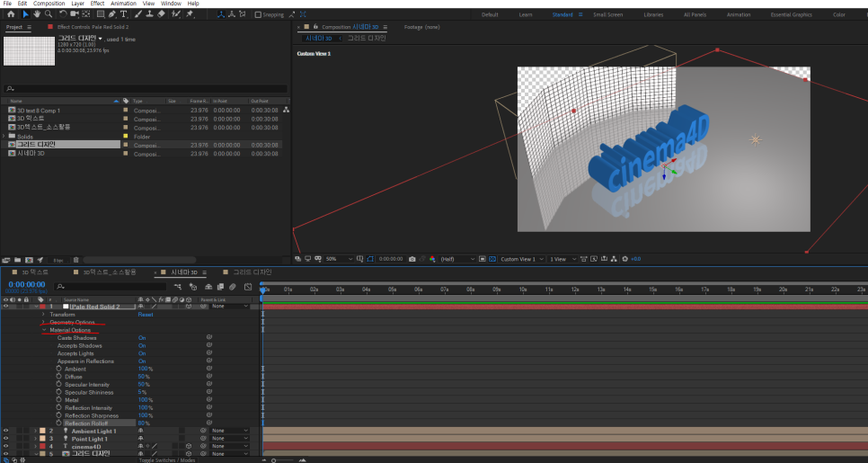Select the Hand tool
868x463 pixels.
(37, 14)
